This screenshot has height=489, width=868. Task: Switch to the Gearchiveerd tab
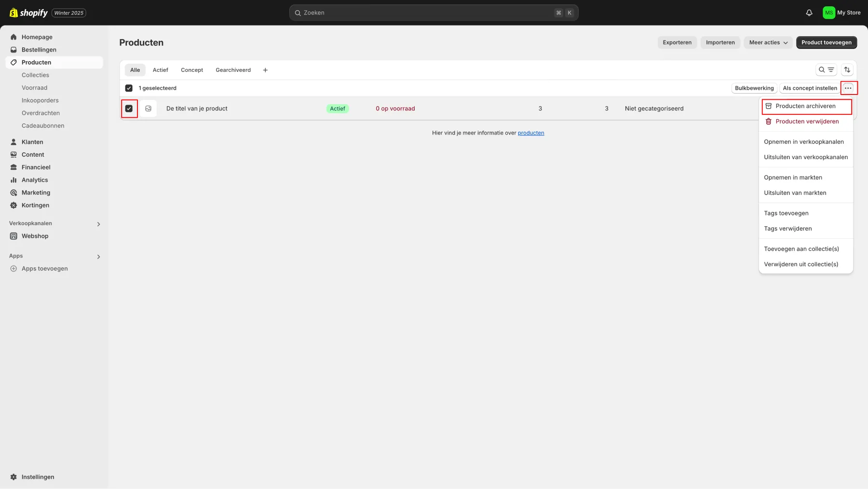pos(233,70)
